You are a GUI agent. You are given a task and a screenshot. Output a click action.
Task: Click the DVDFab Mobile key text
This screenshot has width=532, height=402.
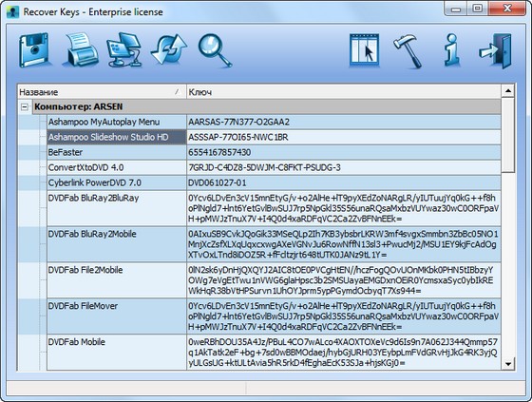pyautogui.click(x=343, y=353)
